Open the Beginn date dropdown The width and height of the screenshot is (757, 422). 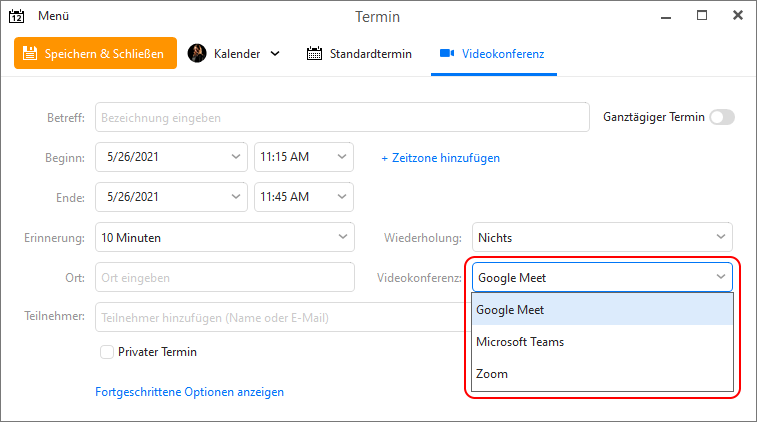pos(171,157)
